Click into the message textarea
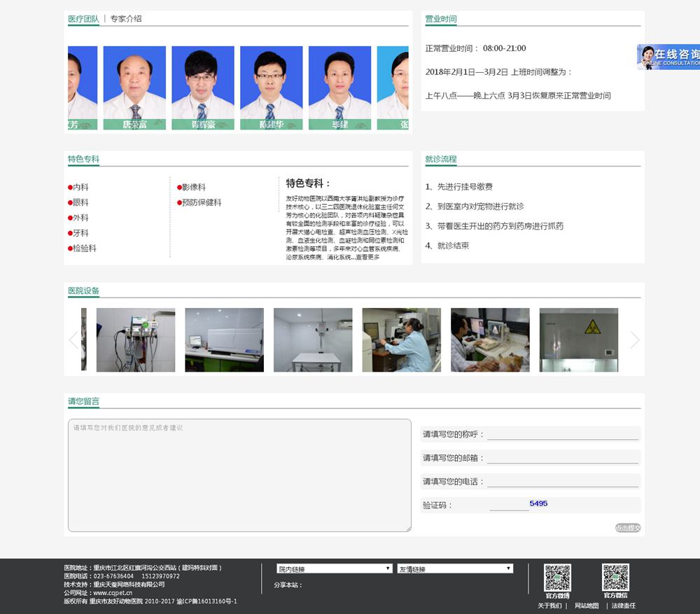The height and width of the screenshot is (614, 700). click(239, 475)
